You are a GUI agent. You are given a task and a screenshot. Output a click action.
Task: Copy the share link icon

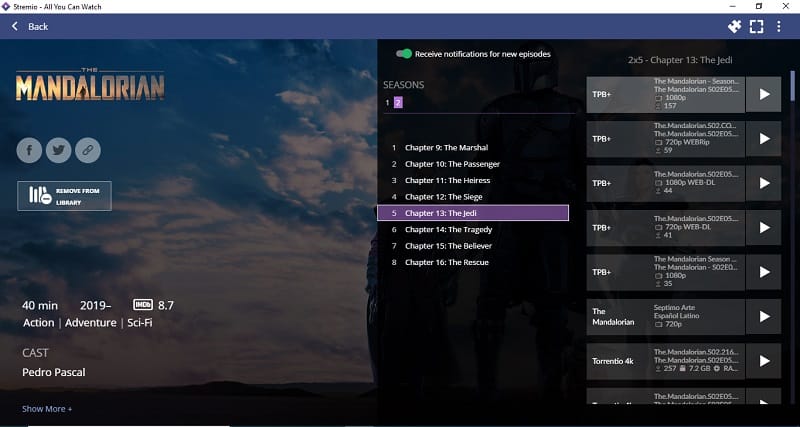point(88,150)
